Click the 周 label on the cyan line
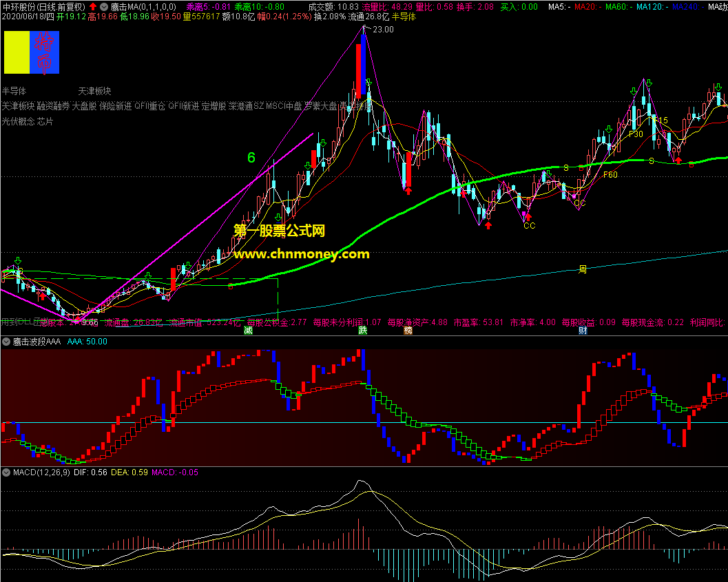The image size is (728, 582). pos(583,269)
